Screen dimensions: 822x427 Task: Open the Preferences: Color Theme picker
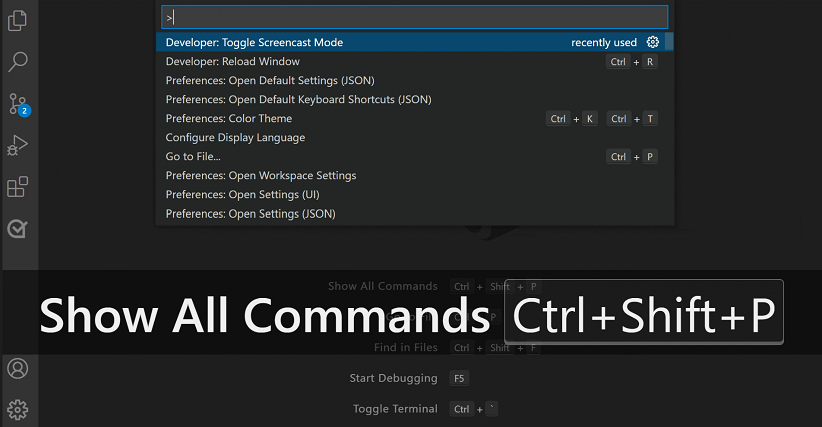pos(229,118)
